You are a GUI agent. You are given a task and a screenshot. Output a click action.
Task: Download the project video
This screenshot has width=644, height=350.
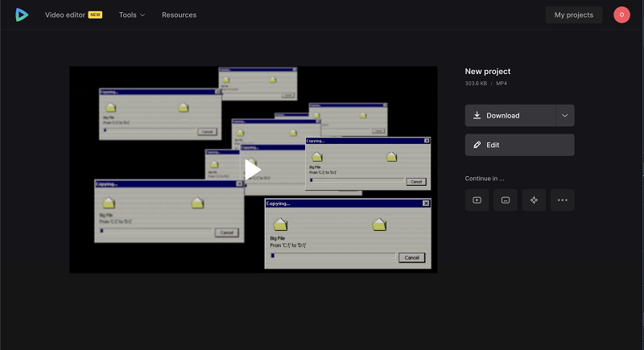coord(510,116)
